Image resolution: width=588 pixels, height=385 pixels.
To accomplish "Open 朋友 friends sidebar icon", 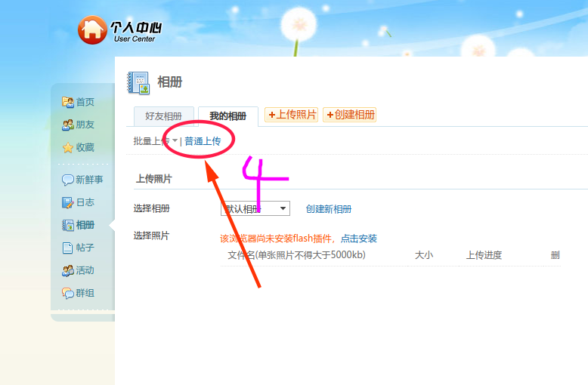I will [68, 125].
